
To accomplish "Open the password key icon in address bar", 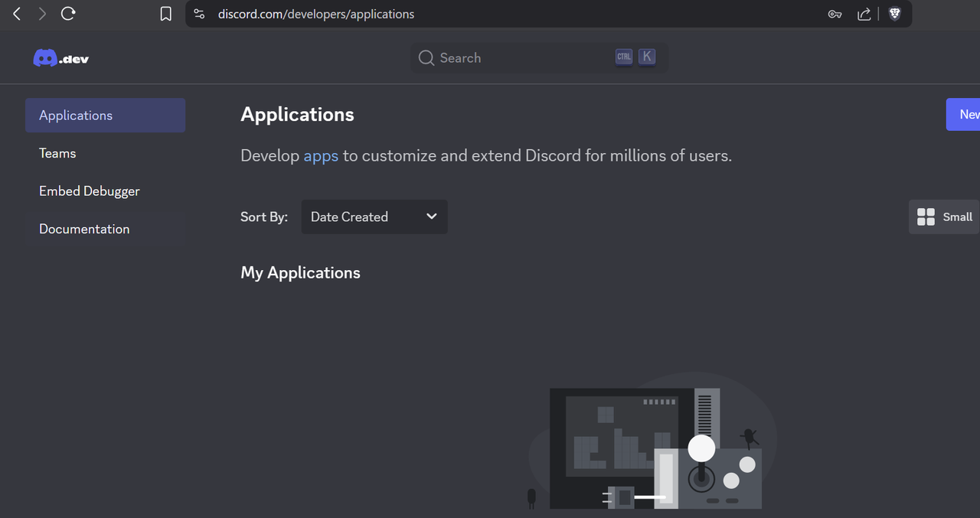I will (x=835, y=14).
